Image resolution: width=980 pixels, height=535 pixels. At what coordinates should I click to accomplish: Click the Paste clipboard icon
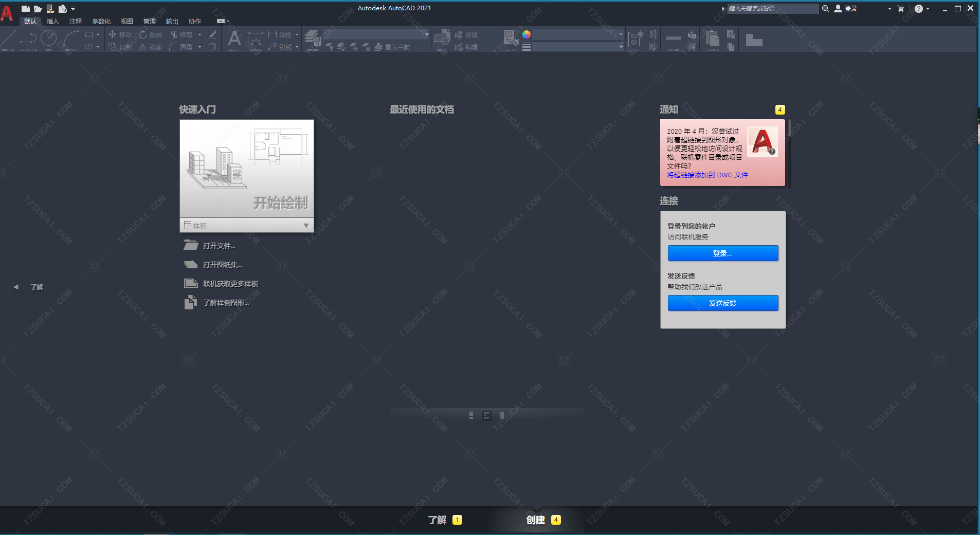click(x=712, y=39)
